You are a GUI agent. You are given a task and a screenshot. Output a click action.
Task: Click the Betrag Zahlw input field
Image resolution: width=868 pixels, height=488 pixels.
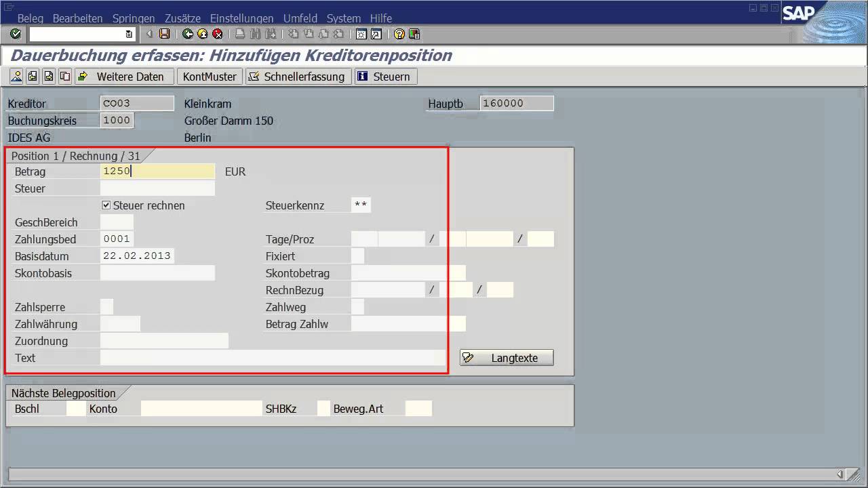click(408, 324)
